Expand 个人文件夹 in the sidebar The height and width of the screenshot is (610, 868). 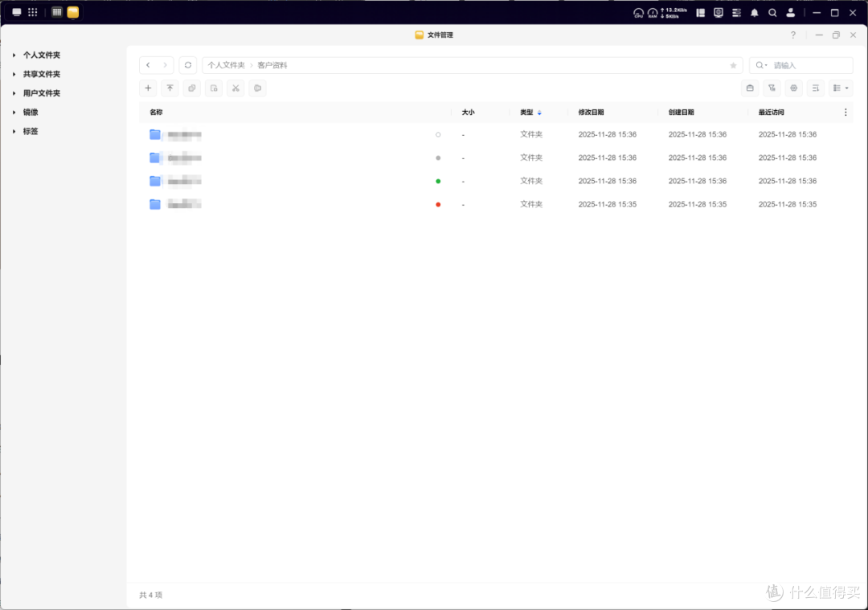click(x=14, y=55)
